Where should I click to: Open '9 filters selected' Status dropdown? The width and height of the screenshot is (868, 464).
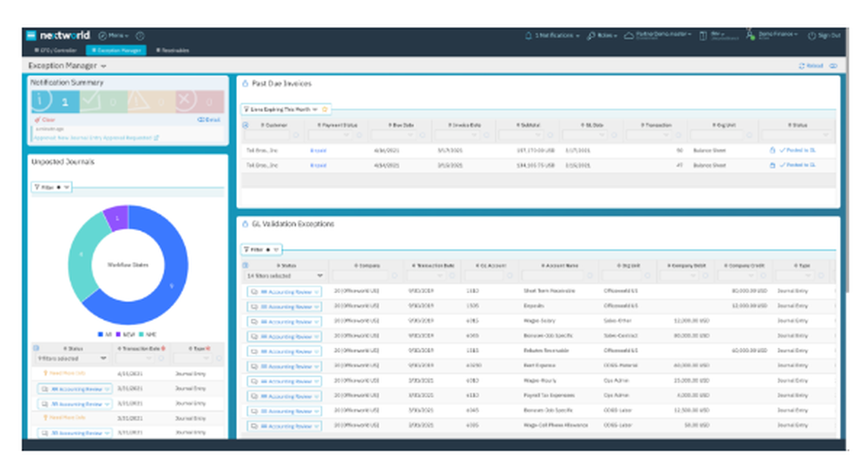pyautogui.click(x=73, y=358)
